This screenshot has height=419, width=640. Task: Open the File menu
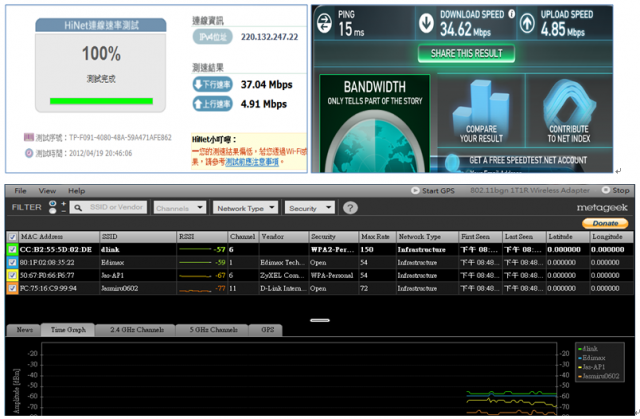click(x=20, y=191)
